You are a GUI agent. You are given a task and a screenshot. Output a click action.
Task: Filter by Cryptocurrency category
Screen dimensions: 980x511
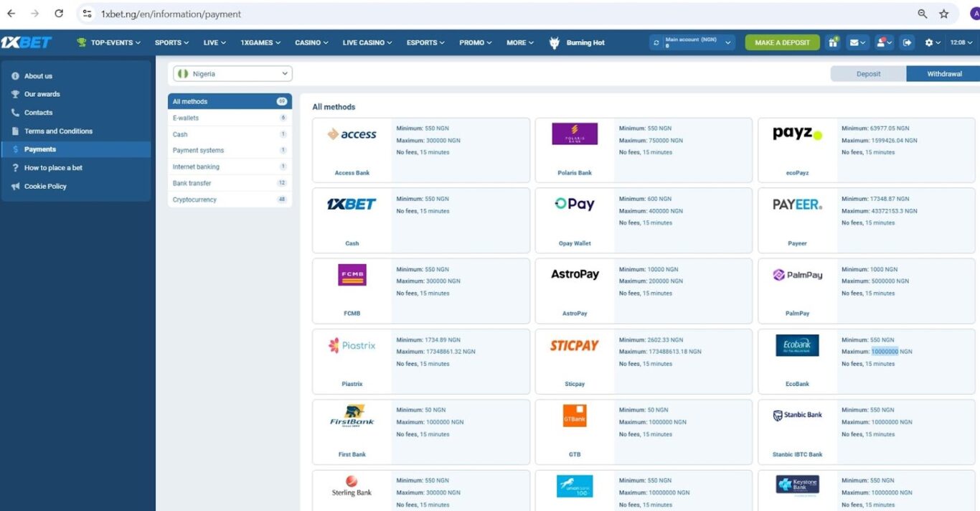[x=230, y=200]
